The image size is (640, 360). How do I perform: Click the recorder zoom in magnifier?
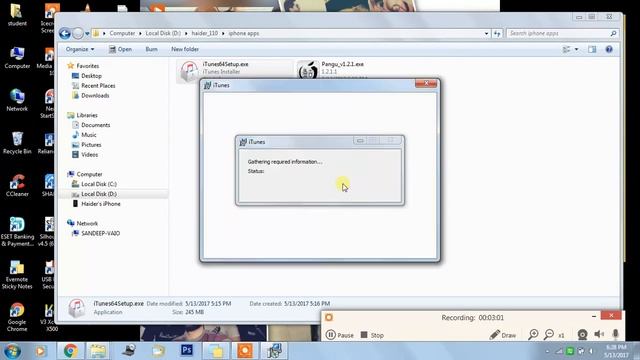point(533,335)
